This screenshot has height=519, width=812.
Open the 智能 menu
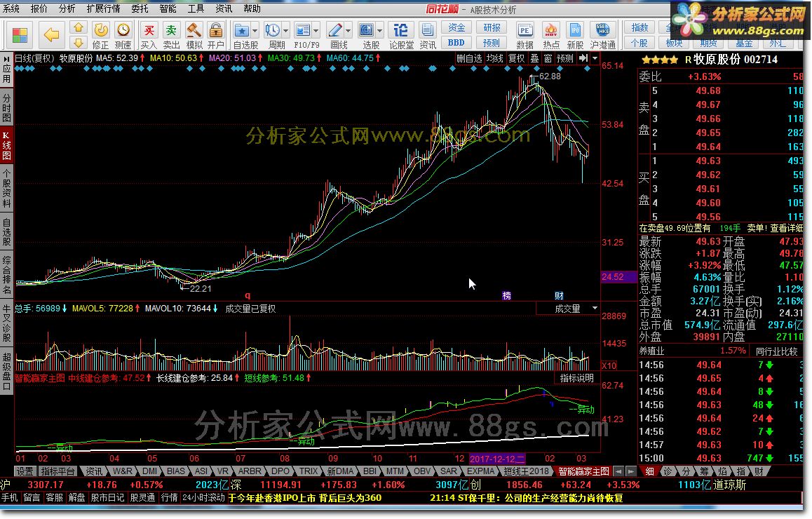coord(168,9)
